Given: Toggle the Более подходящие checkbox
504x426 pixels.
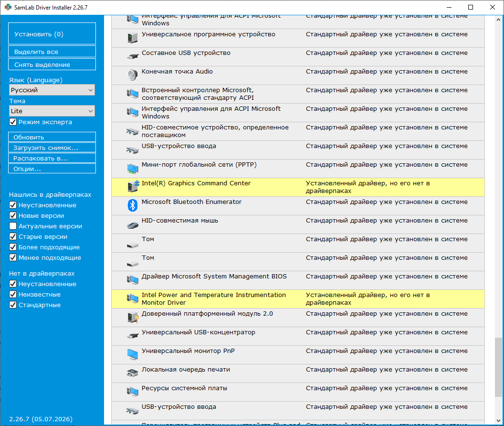Looking at the screenshot, I should point(13,247).
